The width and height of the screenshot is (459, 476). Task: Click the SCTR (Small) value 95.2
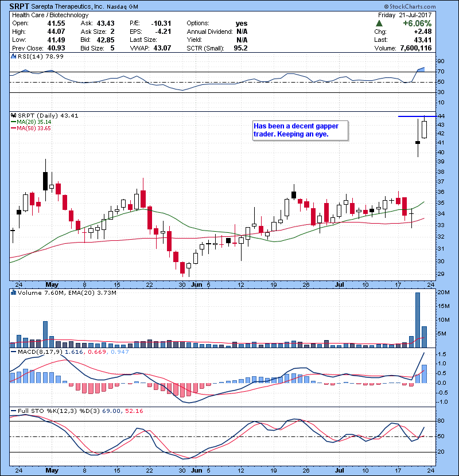(240, 48)
